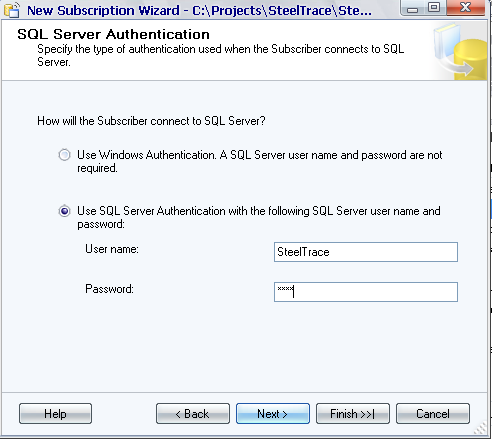Click the database book graphic in header
492x439 pixels.
click(x=460, y=51)
